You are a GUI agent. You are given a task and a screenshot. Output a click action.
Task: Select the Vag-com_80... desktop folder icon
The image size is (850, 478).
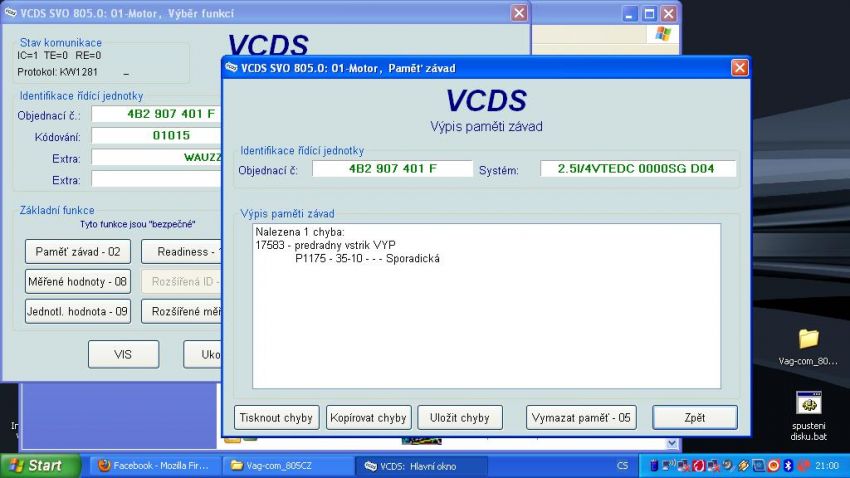click(808, 347)
